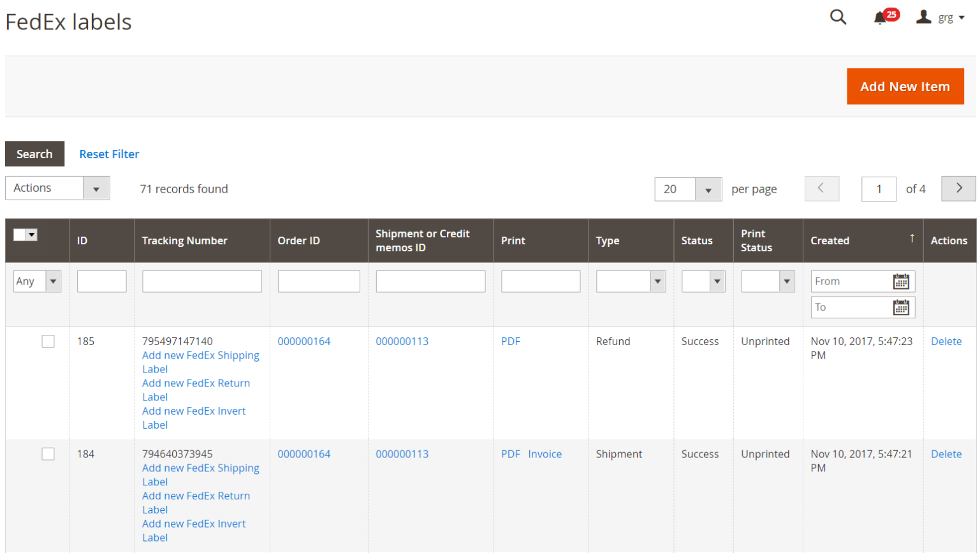980x553 pixels.
Task: Check the checkbox for row 185
Action: pos(48,341)
